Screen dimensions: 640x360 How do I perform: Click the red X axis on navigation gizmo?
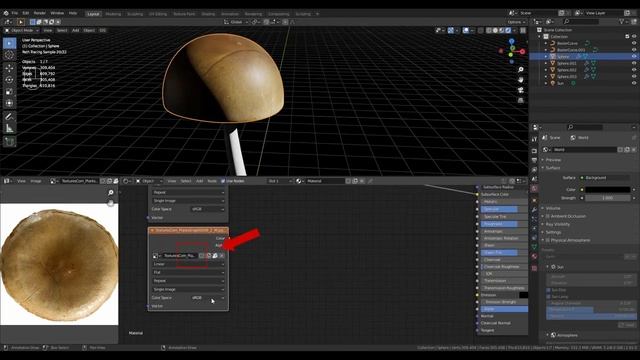[x=522, y=51]
